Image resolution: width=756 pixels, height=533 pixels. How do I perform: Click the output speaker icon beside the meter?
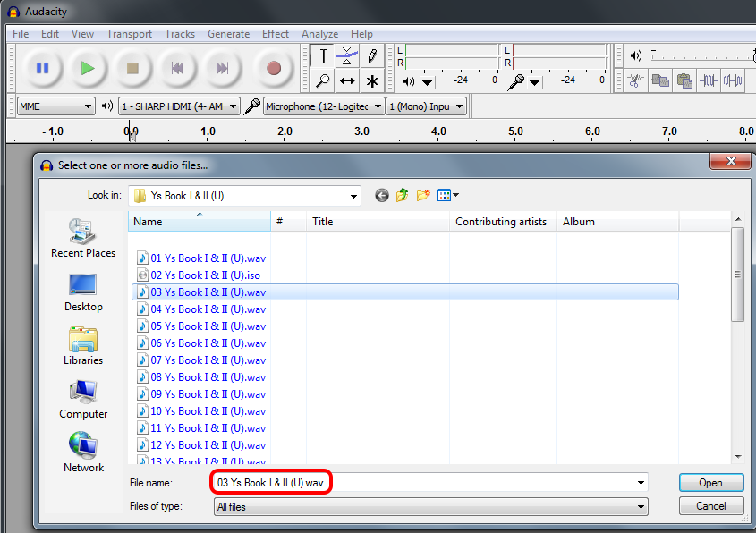coord(409,81)
